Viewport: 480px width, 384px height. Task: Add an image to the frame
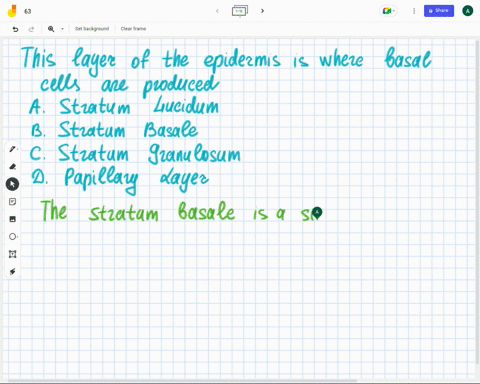pyautogui.click(x=12, y=219)
